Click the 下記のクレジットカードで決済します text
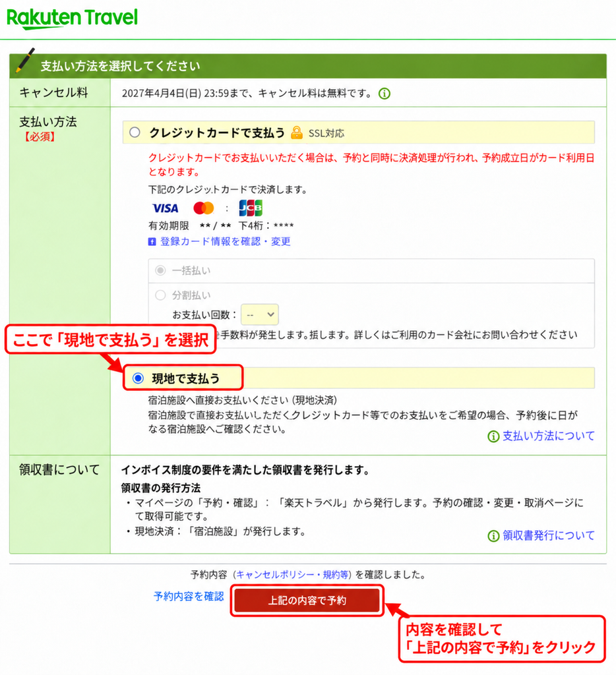The height and width of the screenshot is (675, 616). click(x=228, y=189)
